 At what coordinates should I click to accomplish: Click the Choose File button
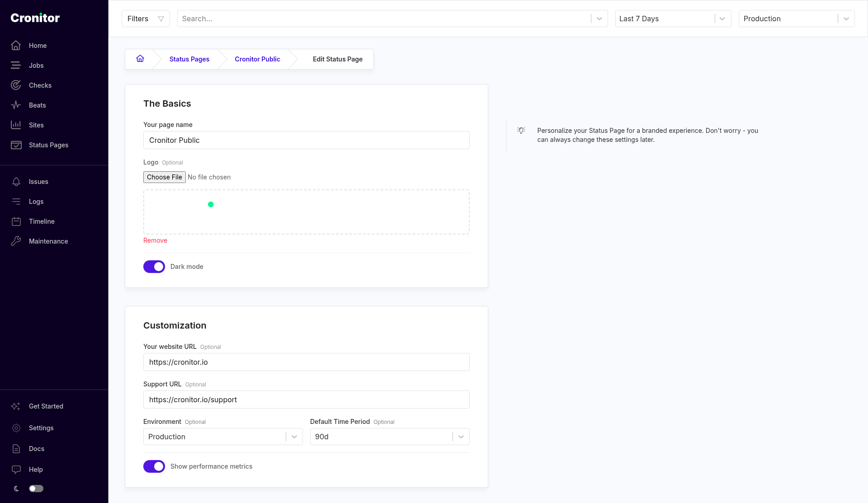(165, 177)
